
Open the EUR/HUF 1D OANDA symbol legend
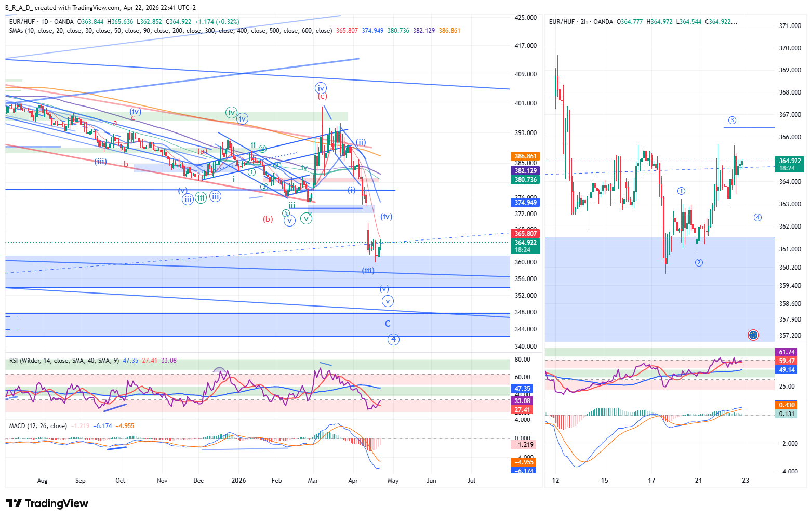(42, 22)
